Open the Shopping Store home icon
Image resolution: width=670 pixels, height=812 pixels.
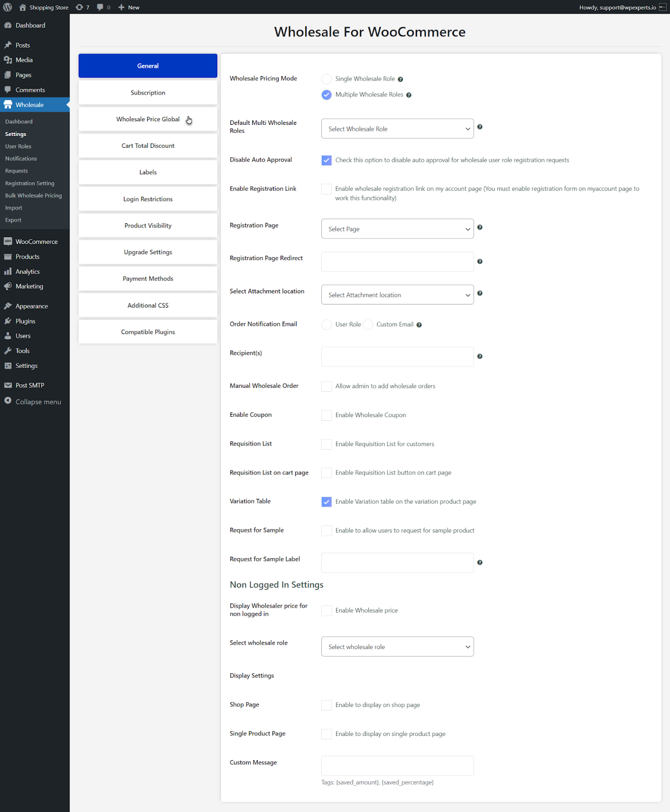coord(22,7)
